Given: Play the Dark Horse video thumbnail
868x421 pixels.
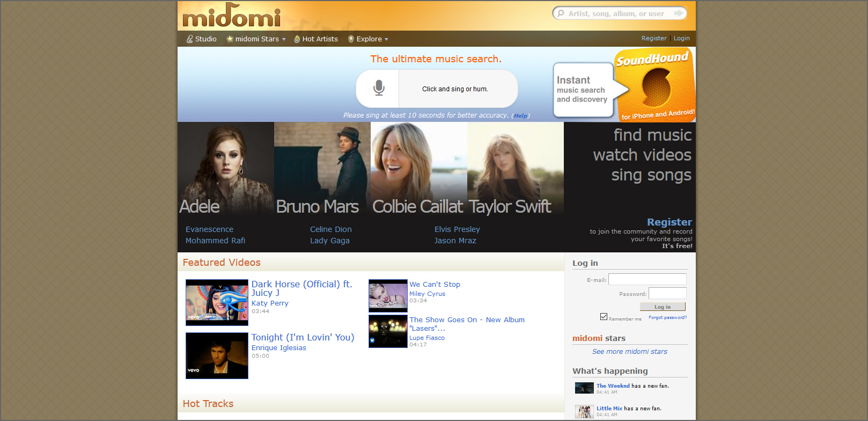Looking at the screenshot, I should click(x=217, y=302).
